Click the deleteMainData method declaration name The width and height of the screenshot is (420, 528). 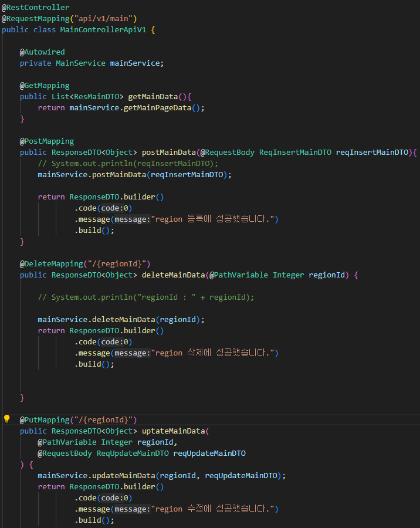[x=174, y=275]
